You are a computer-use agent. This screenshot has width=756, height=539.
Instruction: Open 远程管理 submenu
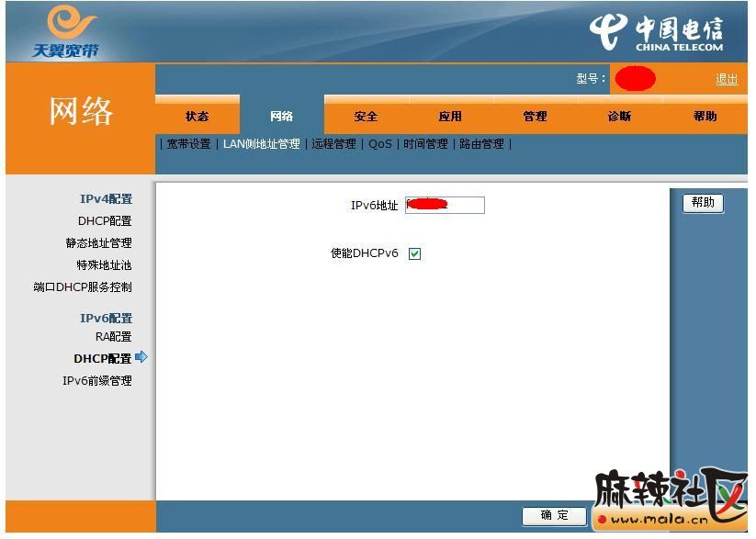point(333,144)
